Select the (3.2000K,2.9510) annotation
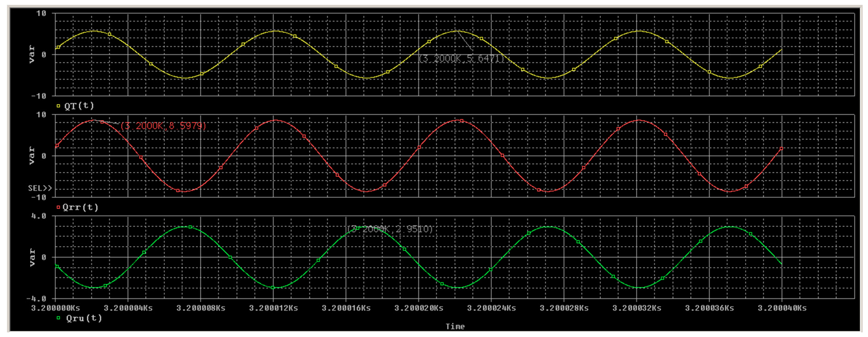This screenshot has height=337, width=868. (389, 229)
